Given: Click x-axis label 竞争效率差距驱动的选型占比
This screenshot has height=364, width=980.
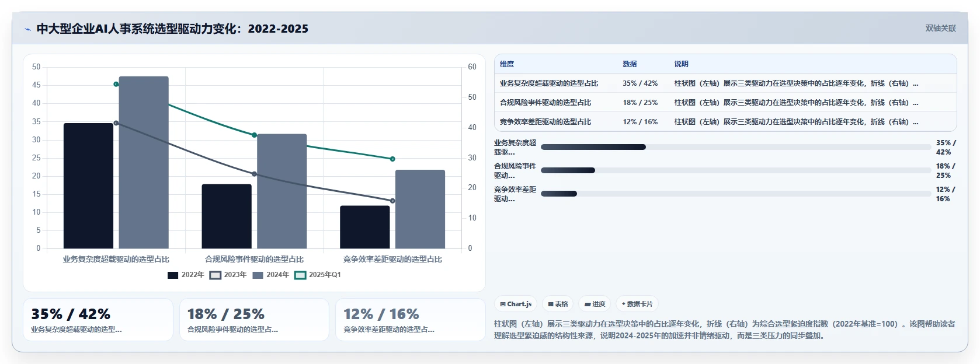Looking at the screenshot, I should tap(392, 260).
